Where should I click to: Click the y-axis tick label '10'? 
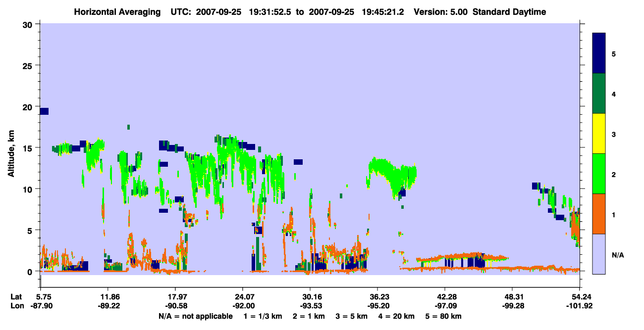[29, 189]
